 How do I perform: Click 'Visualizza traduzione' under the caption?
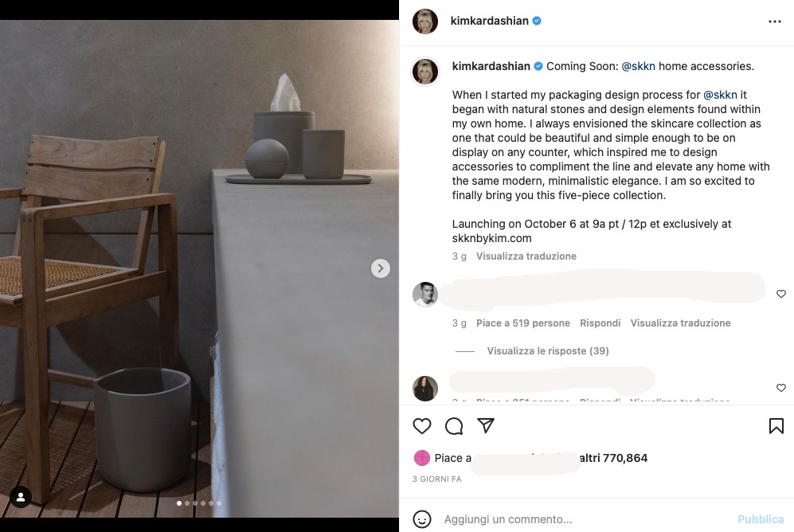(525, 256)
